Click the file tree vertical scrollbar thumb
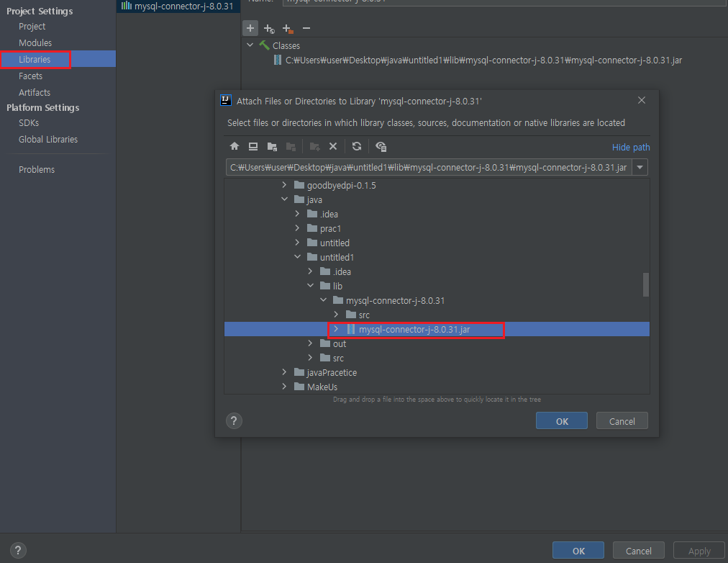728x563 pixels. click(646, 284)
